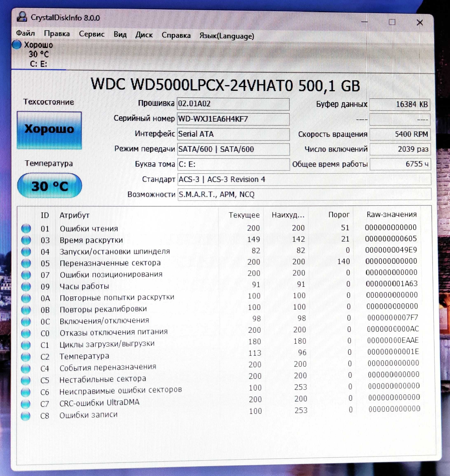Click status icon of row 05 Переназначенные сектора
Screen dimensions: 450x476
point(26,263)
